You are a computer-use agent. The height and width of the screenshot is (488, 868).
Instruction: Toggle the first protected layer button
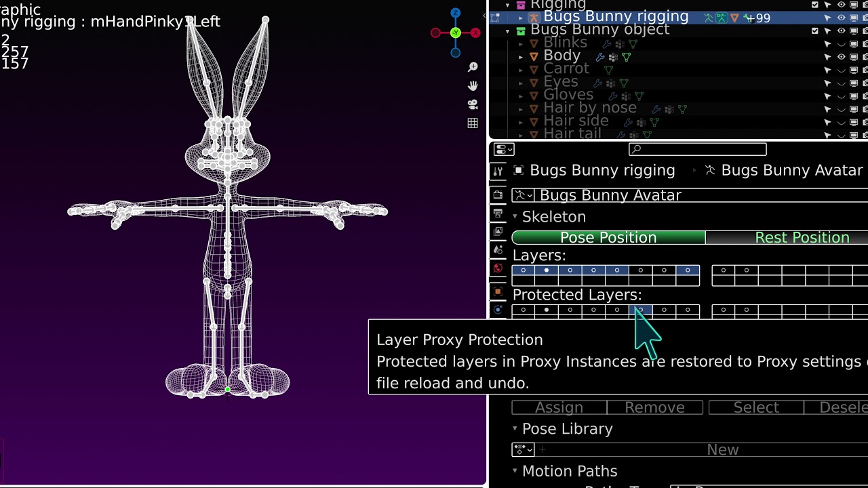[x=524, y=310]
